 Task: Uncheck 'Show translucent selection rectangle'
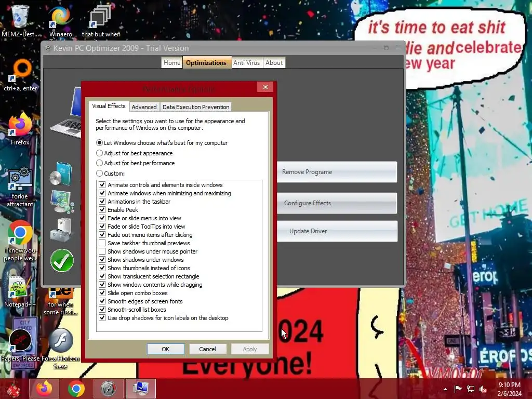click(102, 276)
